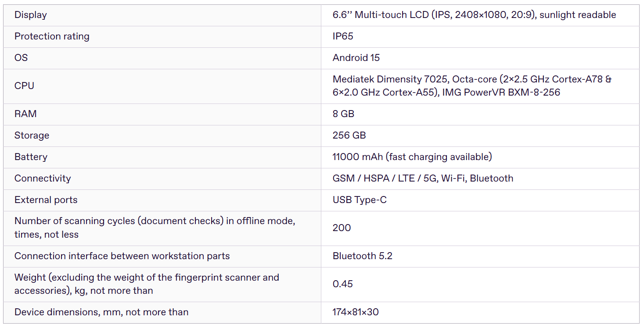The height and width of the screenshot is (328, 644).
Task: Click the RAM row label
Action: [x=25, y=114]
